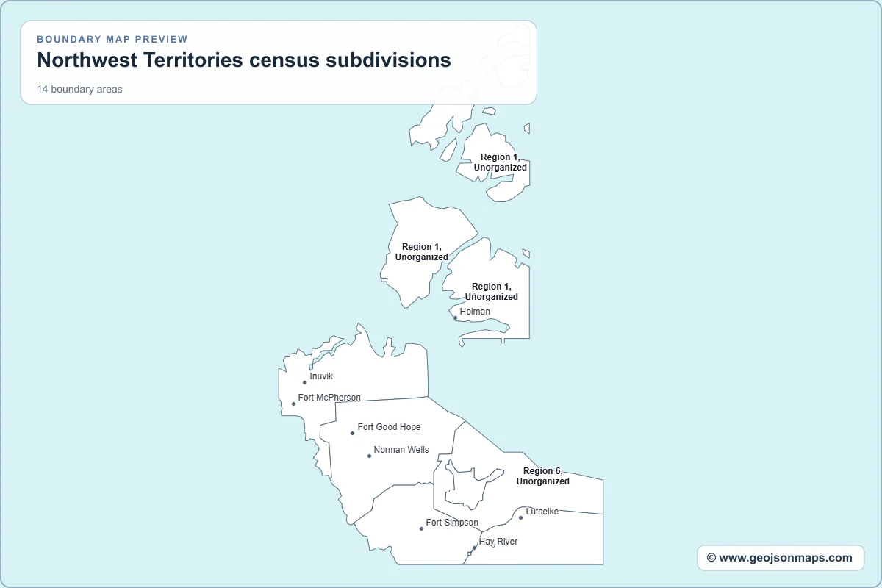Click the Boundary Map Preview heading
Viewport: 882px width, 588px height.
(x=112, y=39)
